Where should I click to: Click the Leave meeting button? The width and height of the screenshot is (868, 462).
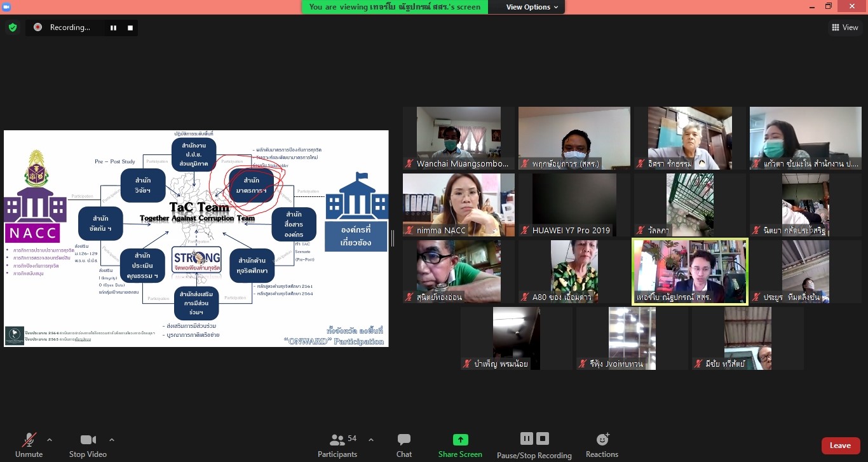(840, 445)
